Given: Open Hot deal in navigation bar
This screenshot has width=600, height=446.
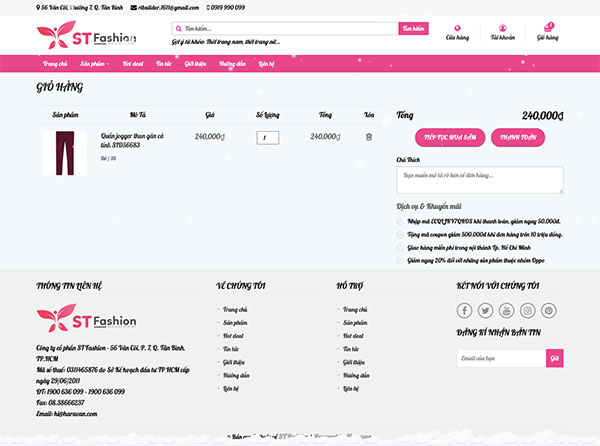Looking at the screenshot, I should 133,63.
